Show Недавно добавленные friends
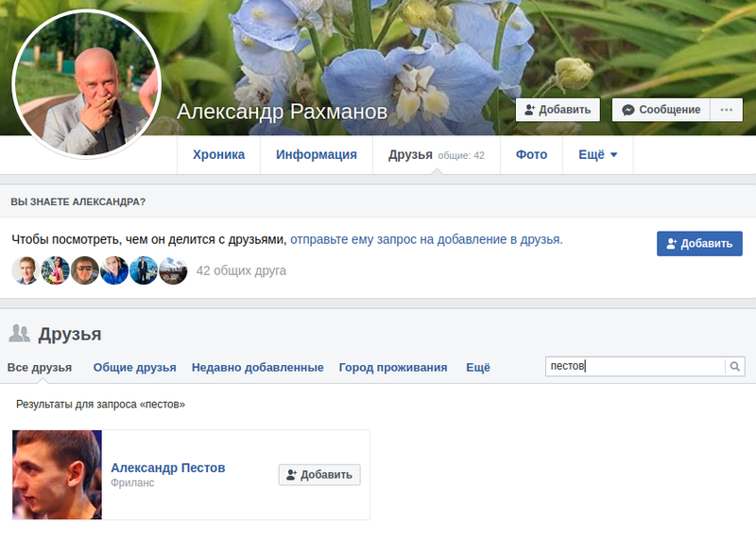Screen dimensions: 756x540 (257, 368)
